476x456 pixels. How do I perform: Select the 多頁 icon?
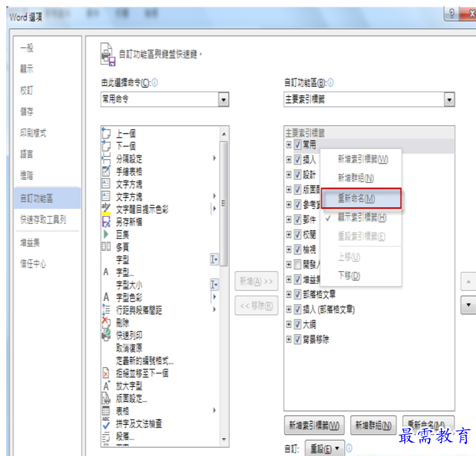pos(106,246)
